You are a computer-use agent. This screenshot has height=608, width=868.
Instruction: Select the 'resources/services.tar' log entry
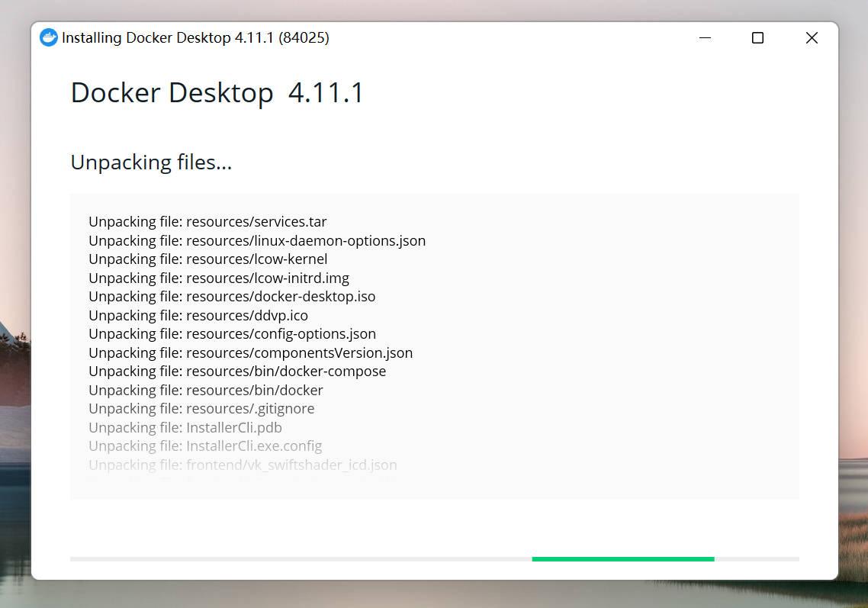point(207,221)
